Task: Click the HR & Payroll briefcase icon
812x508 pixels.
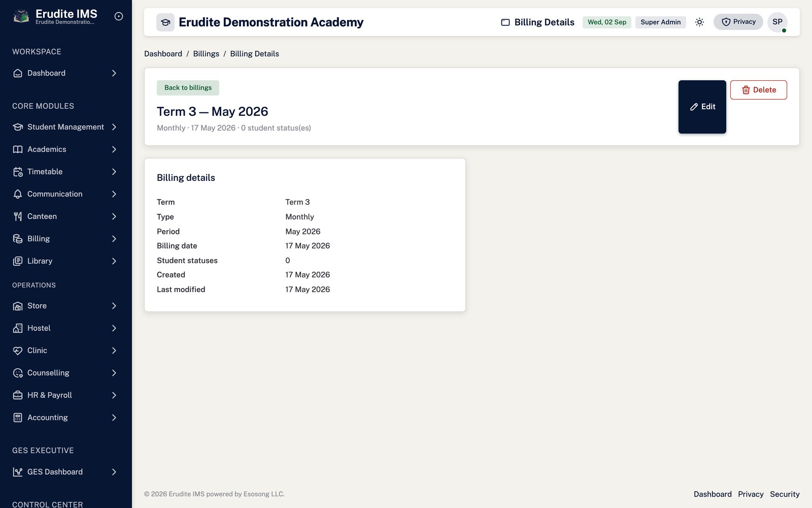Action: (x=18, y=395)
